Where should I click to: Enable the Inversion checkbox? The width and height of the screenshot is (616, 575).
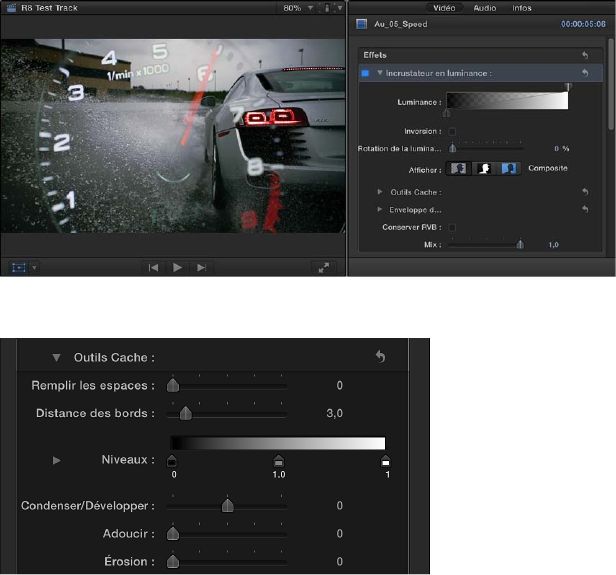[452, 131]
